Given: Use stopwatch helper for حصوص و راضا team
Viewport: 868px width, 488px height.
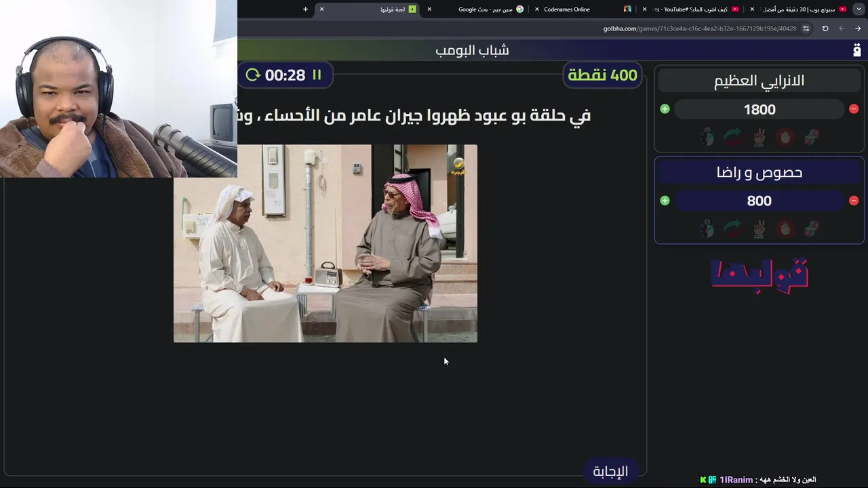Looking at the screenshot, I should 707,229.
